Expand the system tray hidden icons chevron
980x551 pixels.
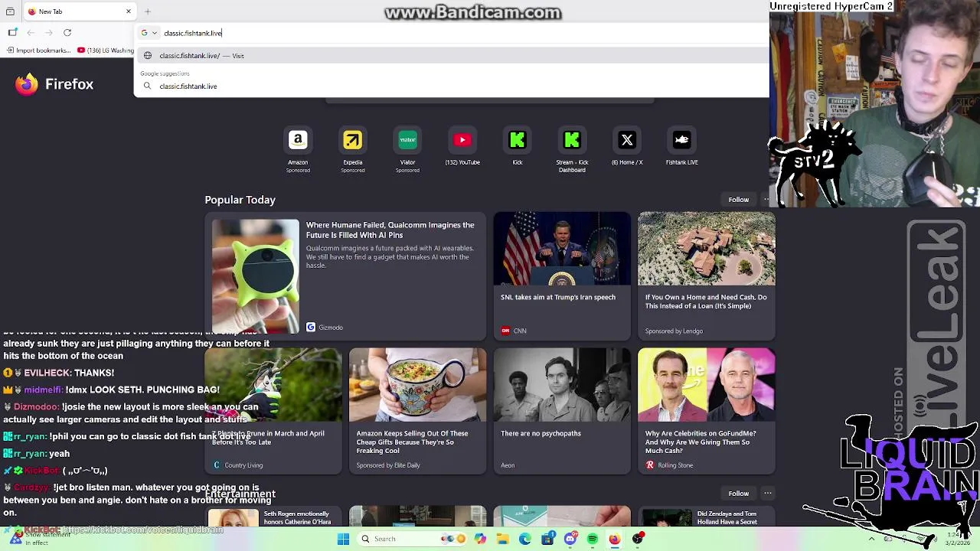coord(871,539)
